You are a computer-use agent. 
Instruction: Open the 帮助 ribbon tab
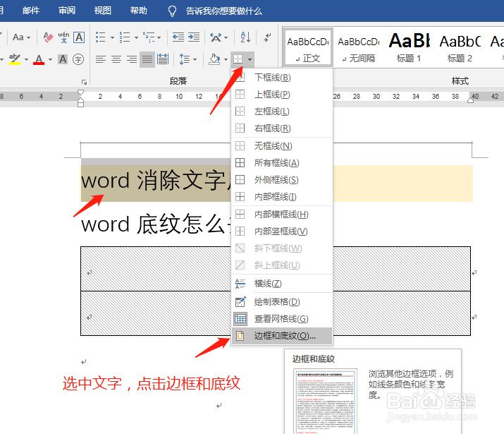pos(138,11)
